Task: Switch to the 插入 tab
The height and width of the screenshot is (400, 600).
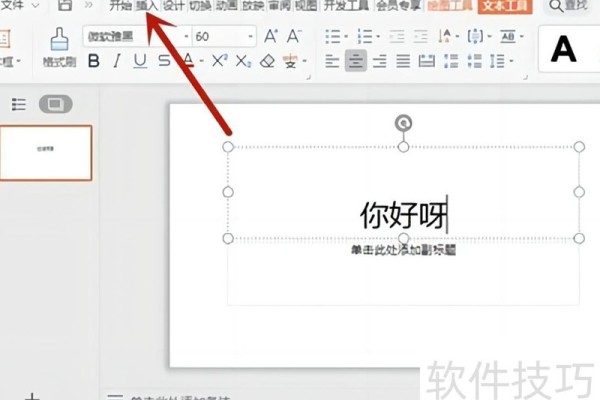Action: (x=147, y=5)
